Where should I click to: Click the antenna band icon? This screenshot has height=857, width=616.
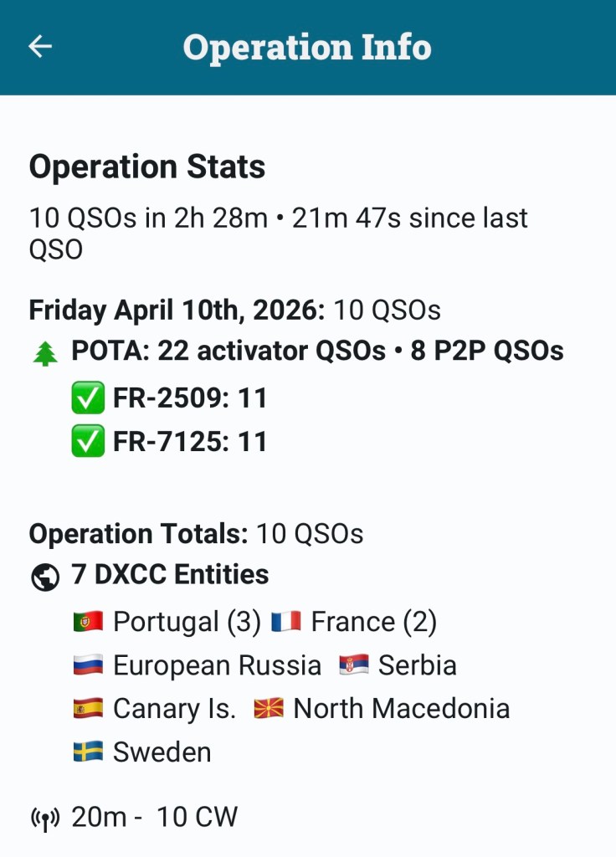click(44, 818)
